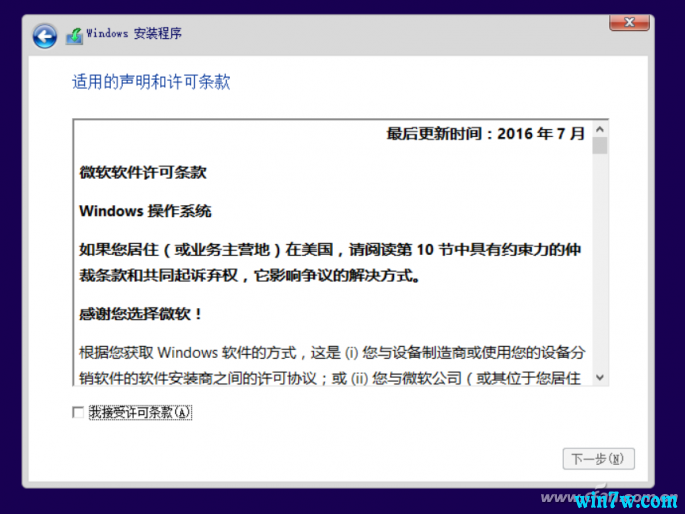This screenshot has height=514, width=685.
Task: Close the Windows 安装程序 window
Action: [x=629, y=22]
